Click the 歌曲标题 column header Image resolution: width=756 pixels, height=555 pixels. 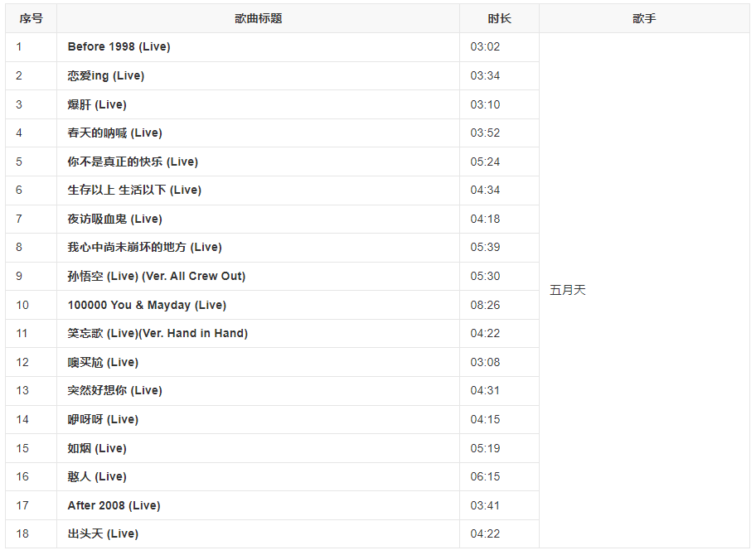258,18
